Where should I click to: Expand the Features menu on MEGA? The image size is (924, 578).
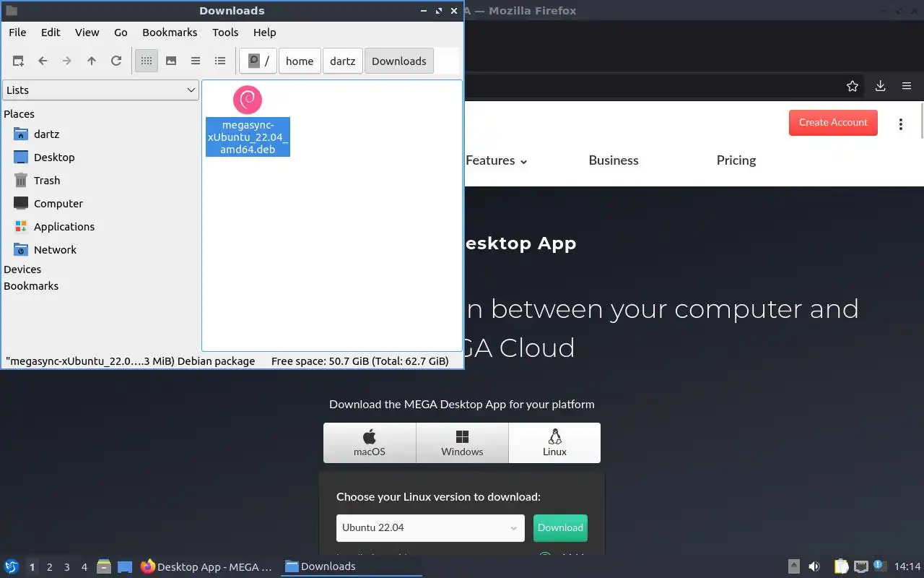click(x=497, y=160)
